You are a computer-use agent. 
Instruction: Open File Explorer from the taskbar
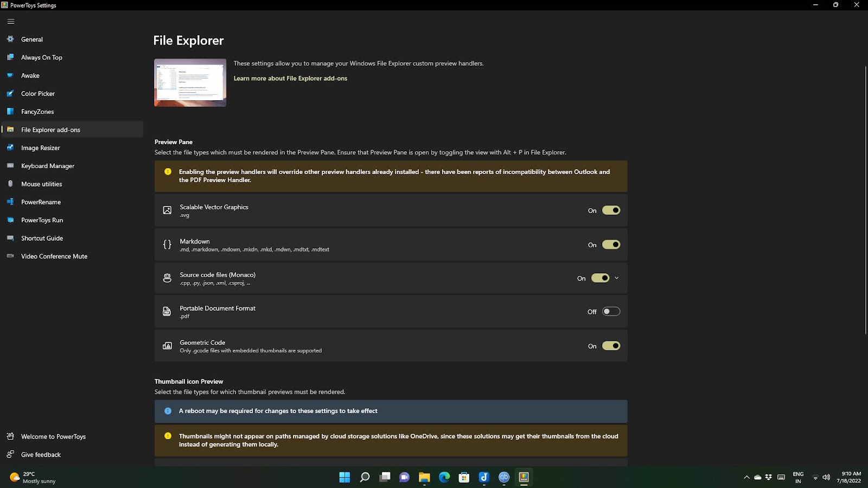pos(424,477)
